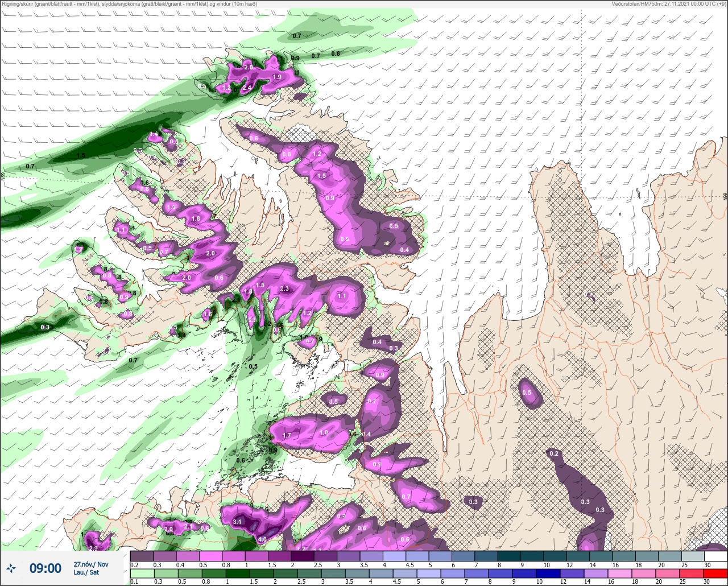
Task: Click the 2.4 value in the northern snow area
Action: pos(247,88)
